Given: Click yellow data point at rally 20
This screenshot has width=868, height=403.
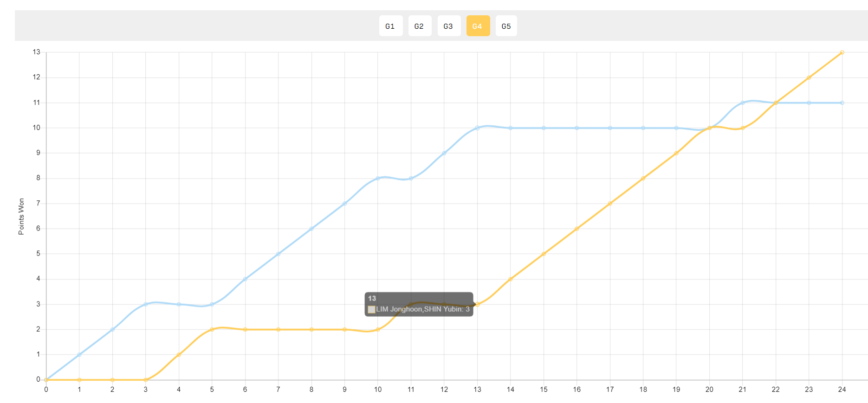Looking at the screenshot, I should pos(709,128).
